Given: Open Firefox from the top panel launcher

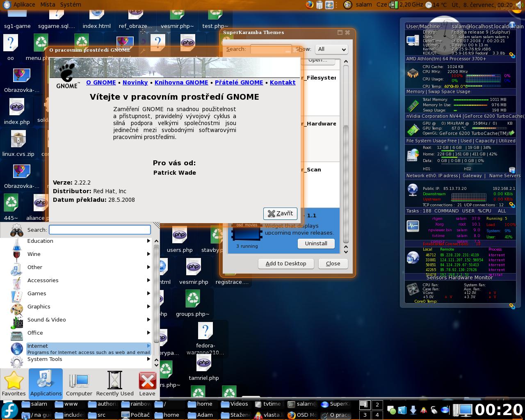Looking at the screenshot, I should click(x=309, y=5).
